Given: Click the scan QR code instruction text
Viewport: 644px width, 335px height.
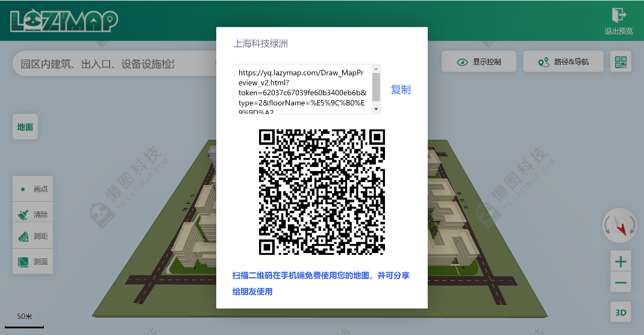Looking at the screenshot, I should [x=320, y=283].
